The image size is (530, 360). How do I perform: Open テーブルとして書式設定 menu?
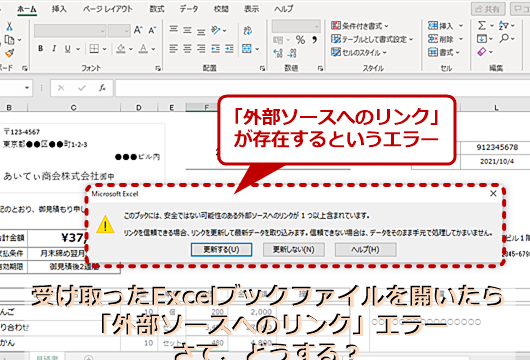[x=372, y=39]
